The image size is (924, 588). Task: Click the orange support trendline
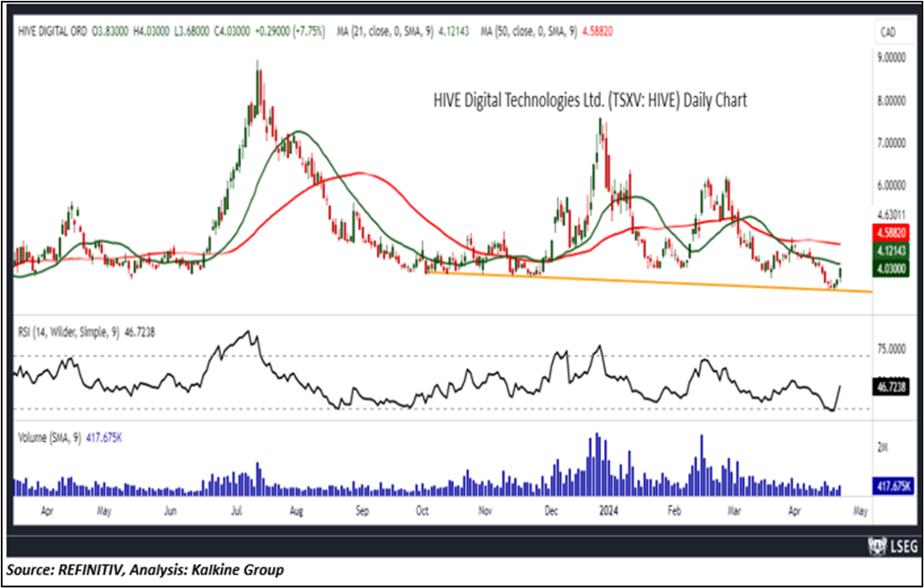[x=648, y=282]
